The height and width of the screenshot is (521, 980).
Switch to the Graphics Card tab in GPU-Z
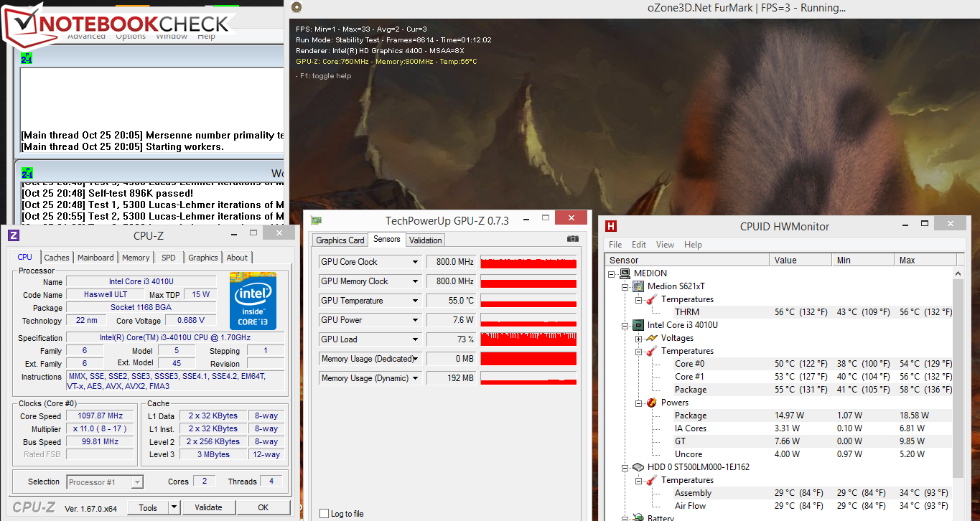(340, 240)
